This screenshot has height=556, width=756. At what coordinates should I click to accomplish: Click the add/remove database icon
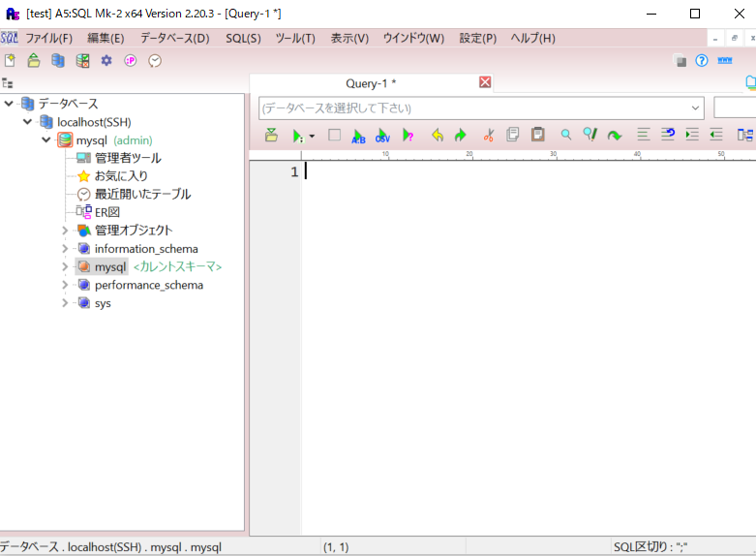tap(58, 61)
